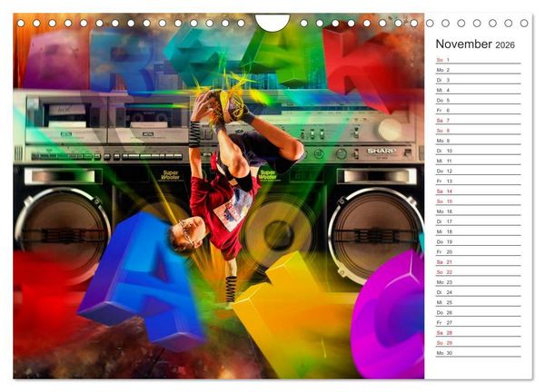The width and height of the screenshot is (545, 392).
Task: Select the row Do 12
Action: pos(479,171)
